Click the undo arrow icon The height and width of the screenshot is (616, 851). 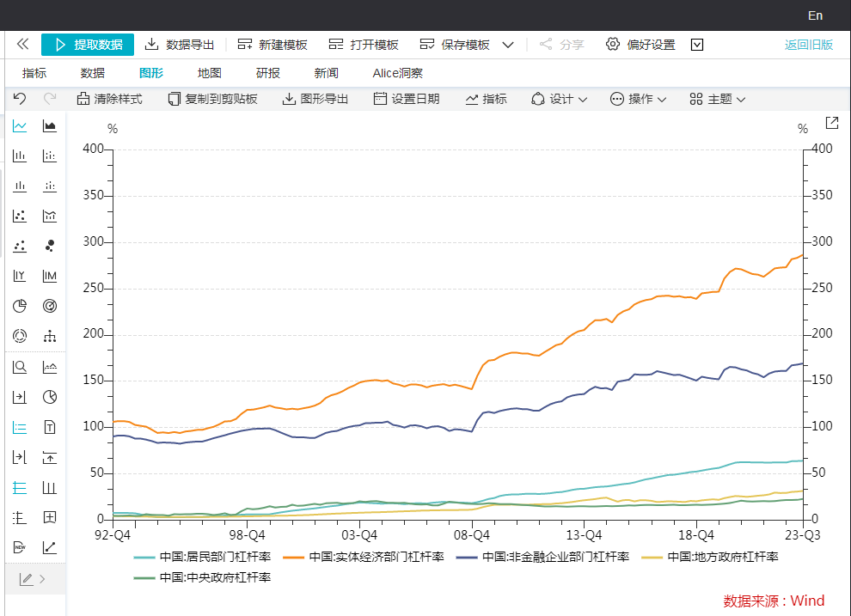(20, 99)
